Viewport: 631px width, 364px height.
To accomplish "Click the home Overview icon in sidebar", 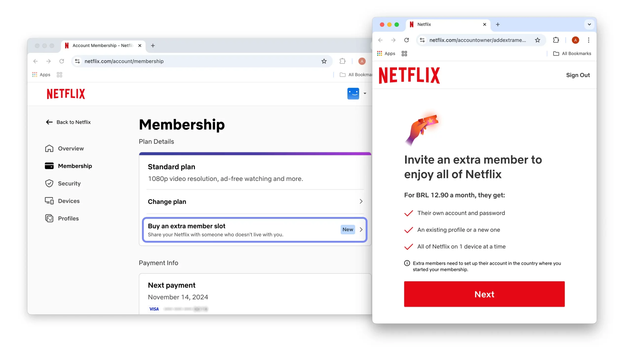I will coord(50,148).
